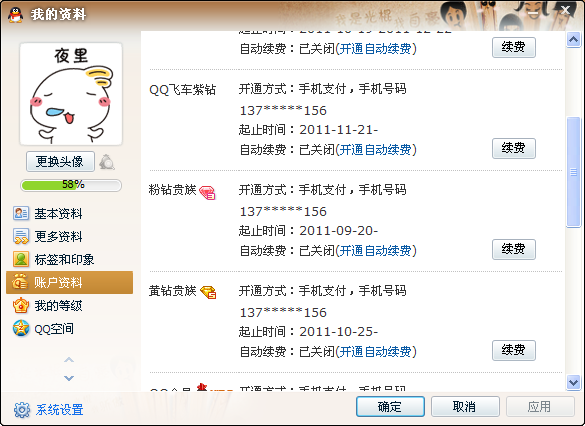
Task: Click the 标签和印象 person icon
Action: [x=21, y=260]
